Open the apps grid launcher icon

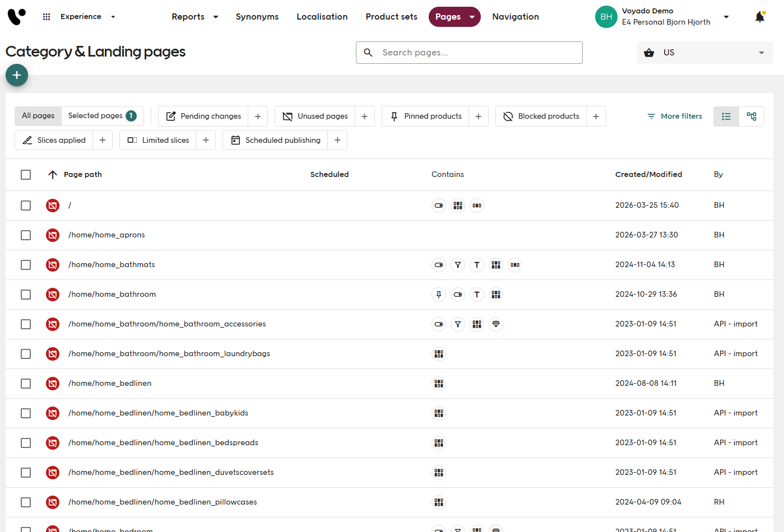click(47, 17)
